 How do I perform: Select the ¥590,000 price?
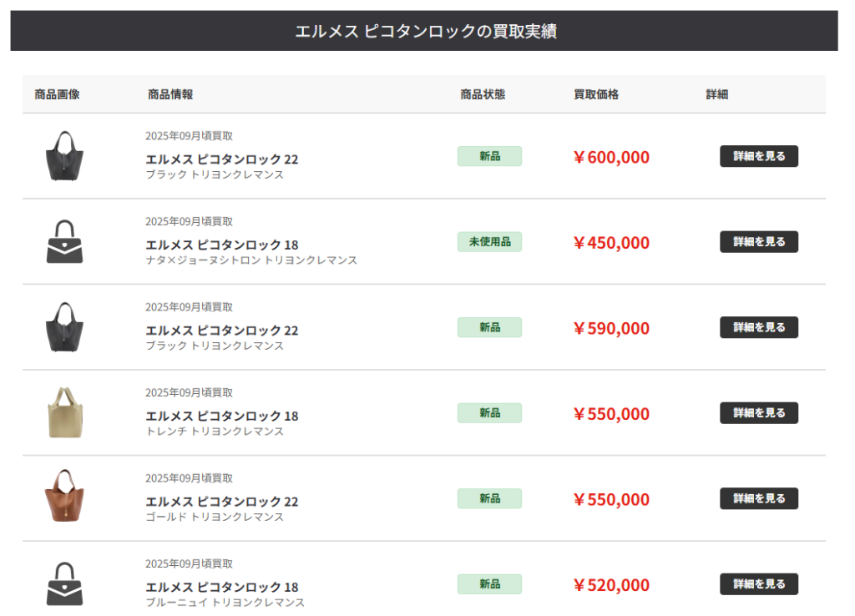(x=611, y=329)
